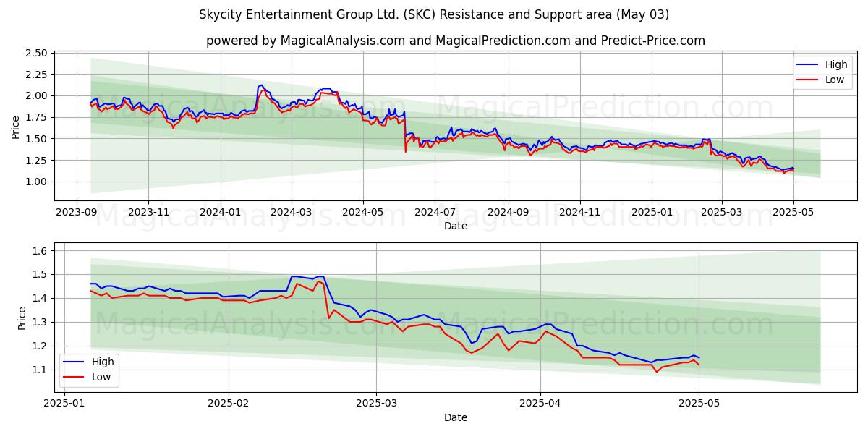Click the '1.75' y-axis tick label
The image size is (868, 434).
tap(37, 117)
